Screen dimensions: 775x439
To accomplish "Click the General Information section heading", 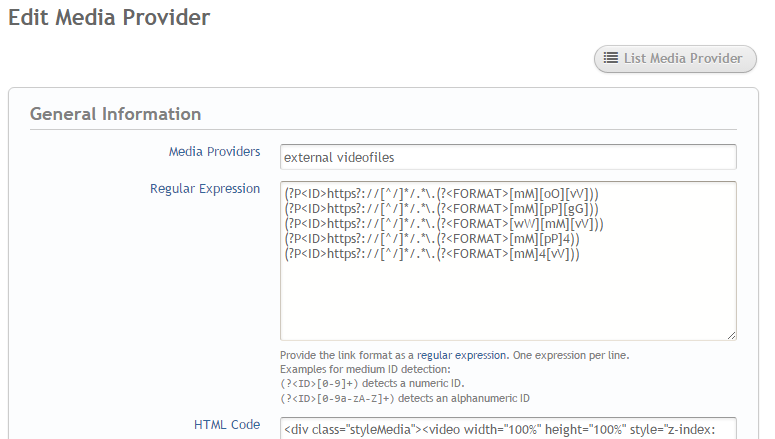I will pyautogui.click(x=115, y=114).
